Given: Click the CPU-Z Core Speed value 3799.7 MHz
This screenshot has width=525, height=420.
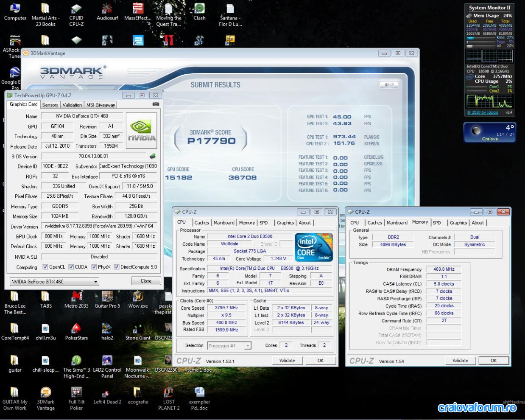Looking at the screenshot, I should tap(227, 308).
